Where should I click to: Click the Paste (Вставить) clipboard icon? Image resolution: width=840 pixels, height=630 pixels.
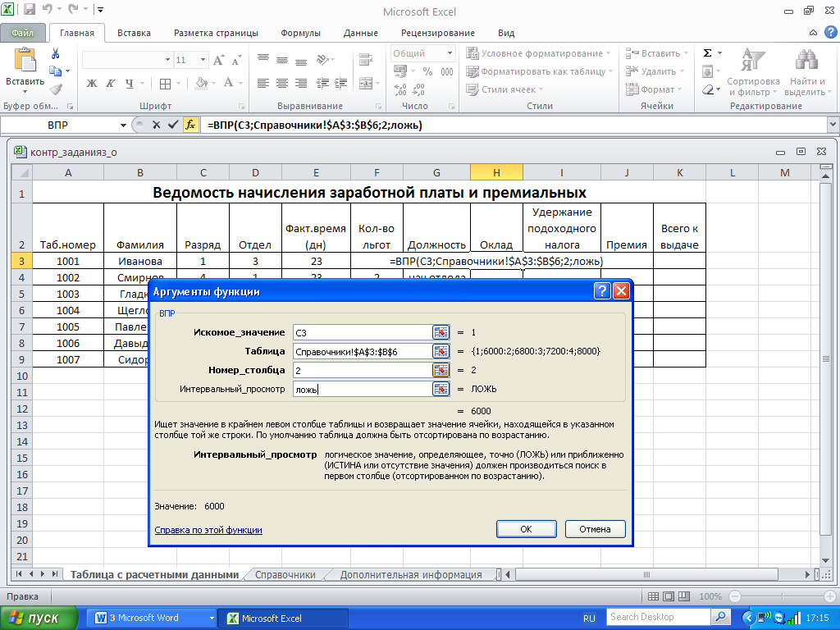pos(25,59)
